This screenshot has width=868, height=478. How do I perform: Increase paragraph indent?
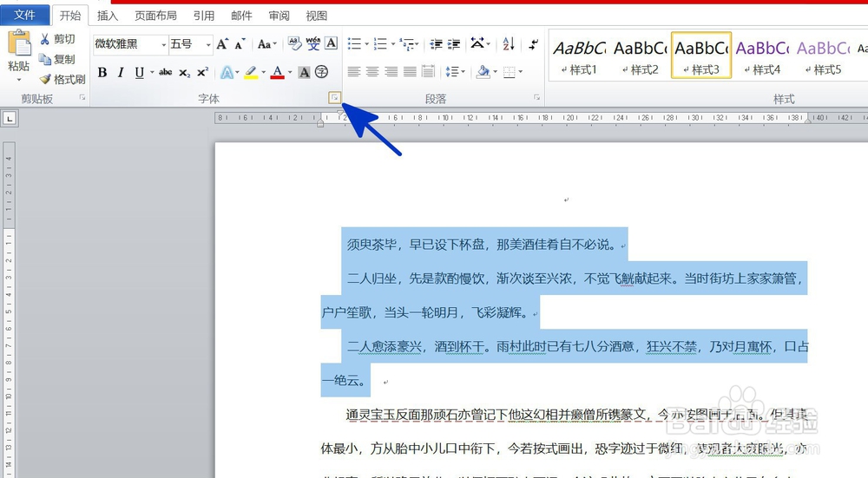tap(454, 43)
